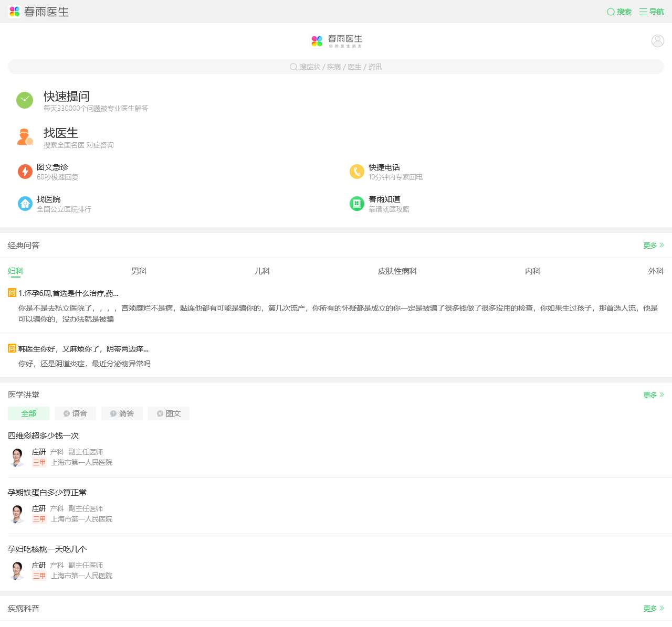Screen dimensions: 672x627
Task: Select the 儿科 tab
Action: 262,271
